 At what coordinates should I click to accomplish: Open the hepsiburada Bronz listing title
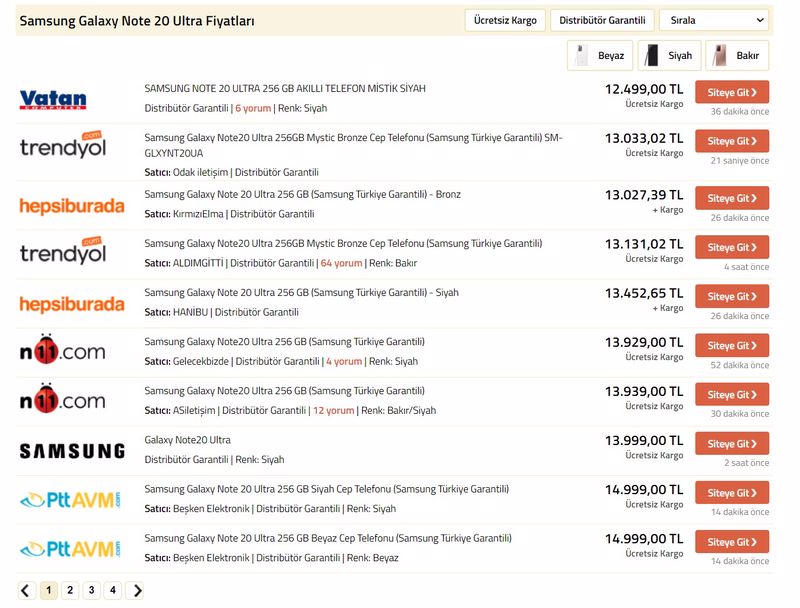[x=303, y=194]
